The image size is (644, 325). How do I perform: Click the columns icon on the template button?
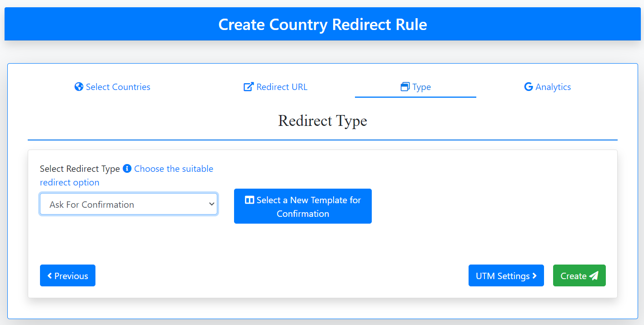pyautogui.click(x=250, y=200)
